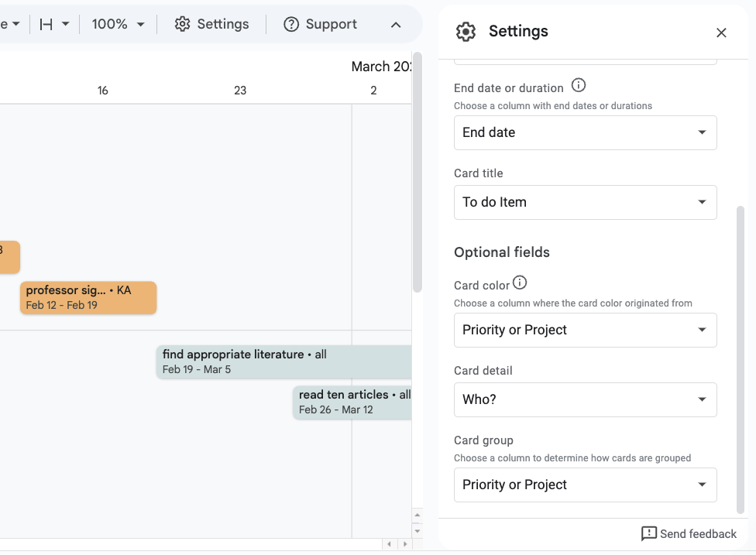The image size is (756, 555).
Task: Collapse the toolbar with the up chevron
Action: 395,25
